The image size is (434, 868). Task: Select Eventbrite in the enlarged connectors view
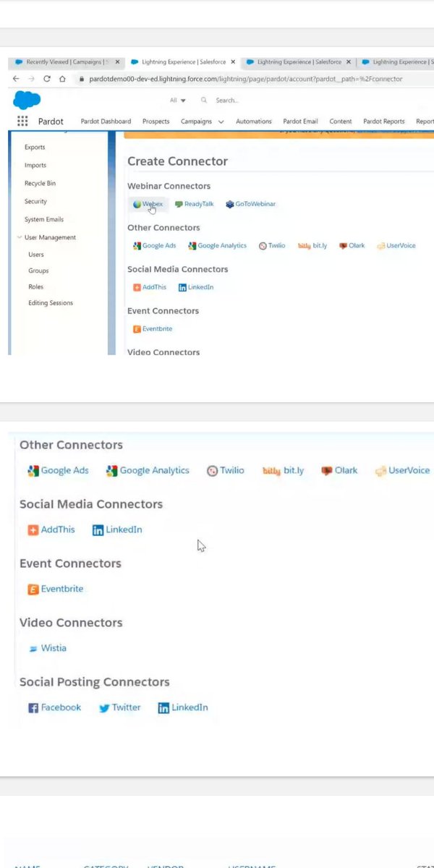55,589
